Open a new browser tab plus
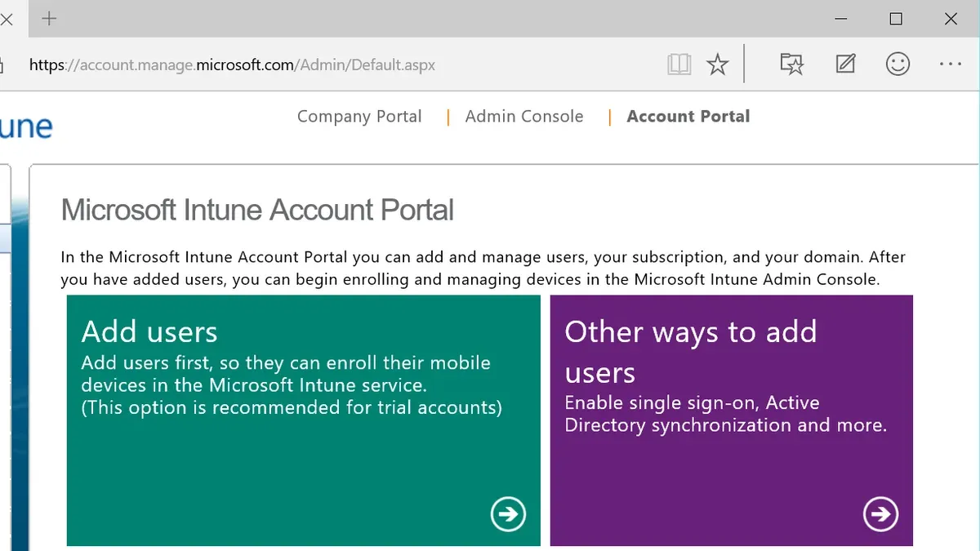 click(x=50, y=18)
